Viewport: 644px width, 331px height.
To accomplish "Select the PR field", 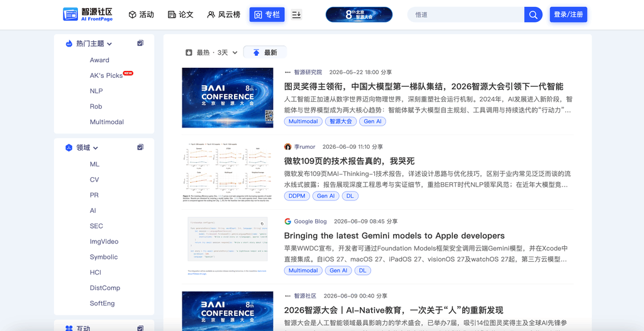I will coord(94,195).
